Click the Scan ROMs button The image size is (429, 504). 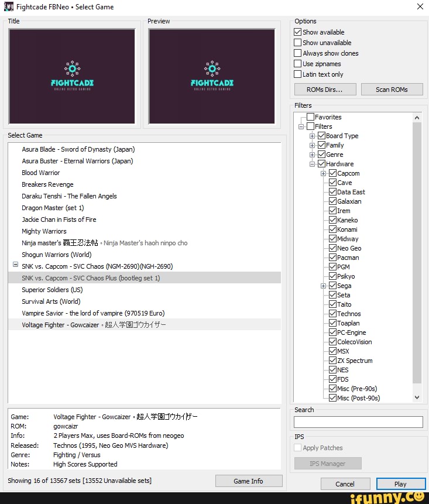pyautogui.click(x=392, y=90)
